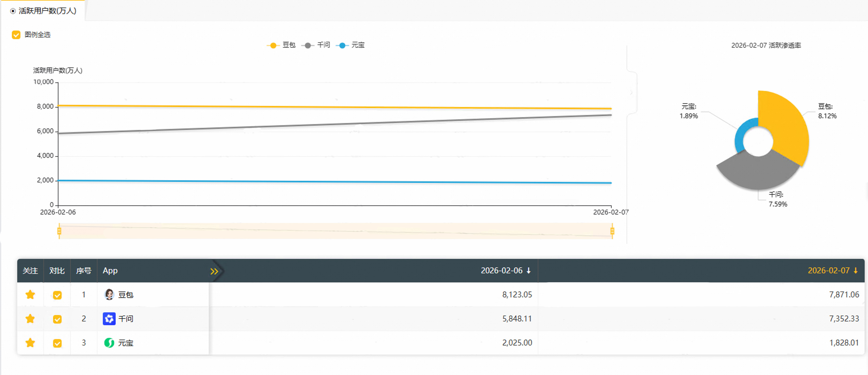Click the 千问 legend label
Screen dimensions: 868x375
323,45
